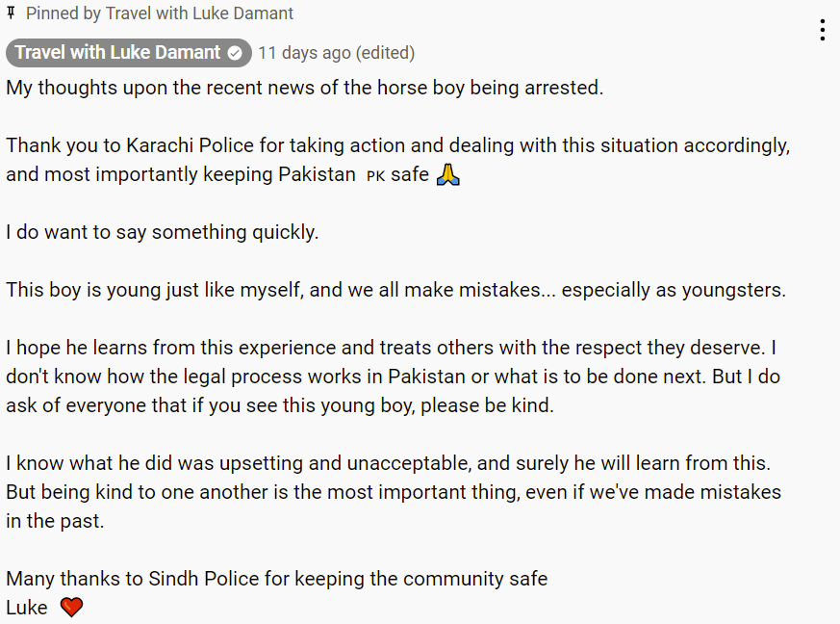The image size is (840, 624).
Task: Click the PK flag emoji
Action: pyautogui.click(x=375, y=176)
